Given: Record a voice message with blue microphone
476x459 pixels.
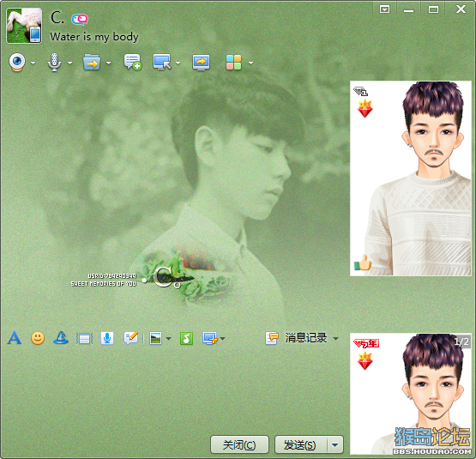Looking at the screenshot, I should [x=107, y=338].
